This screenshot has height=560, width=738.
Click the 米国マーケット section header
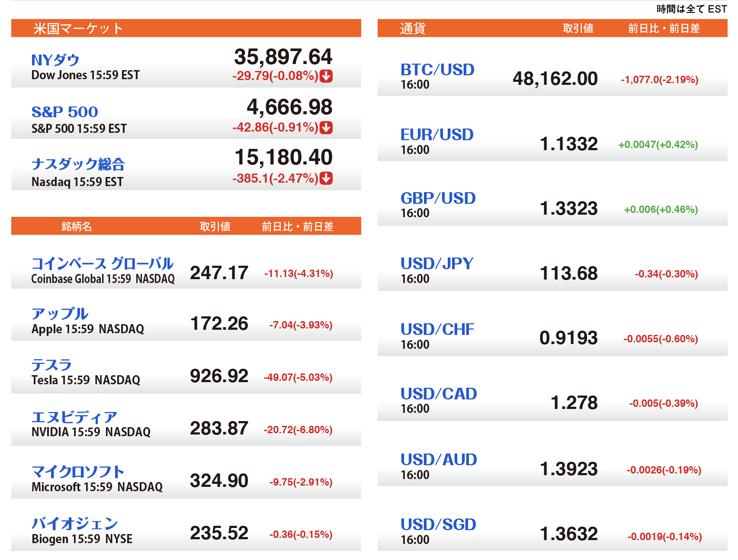coord(78,29)
